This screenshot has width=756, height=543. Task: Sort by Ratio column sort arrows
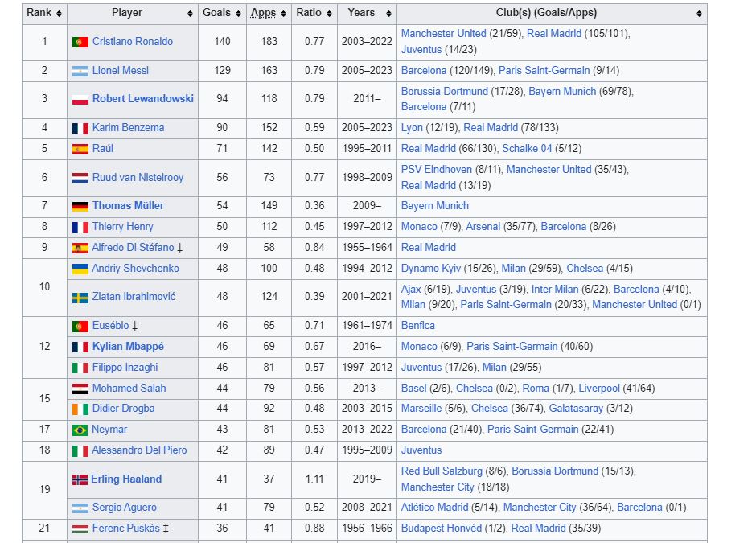329,14
